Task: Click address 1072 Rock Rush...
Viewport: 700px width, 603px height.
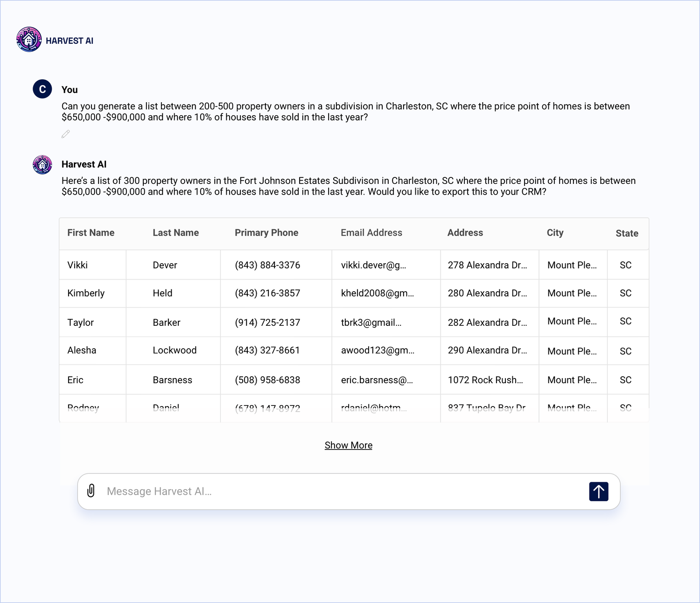Action: click(x=486, y=380)
